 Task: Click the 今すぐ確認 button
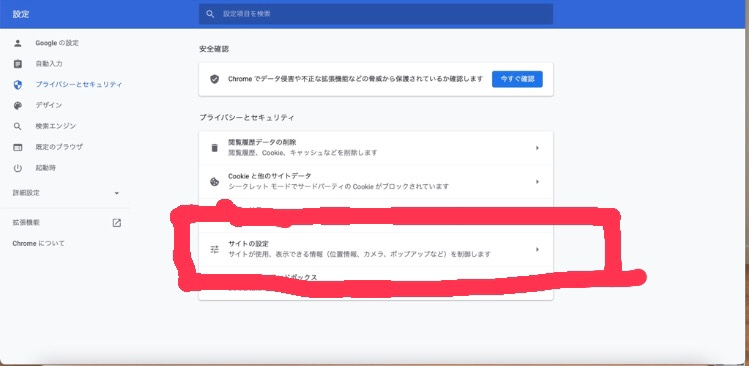click(x=517, y=79)
